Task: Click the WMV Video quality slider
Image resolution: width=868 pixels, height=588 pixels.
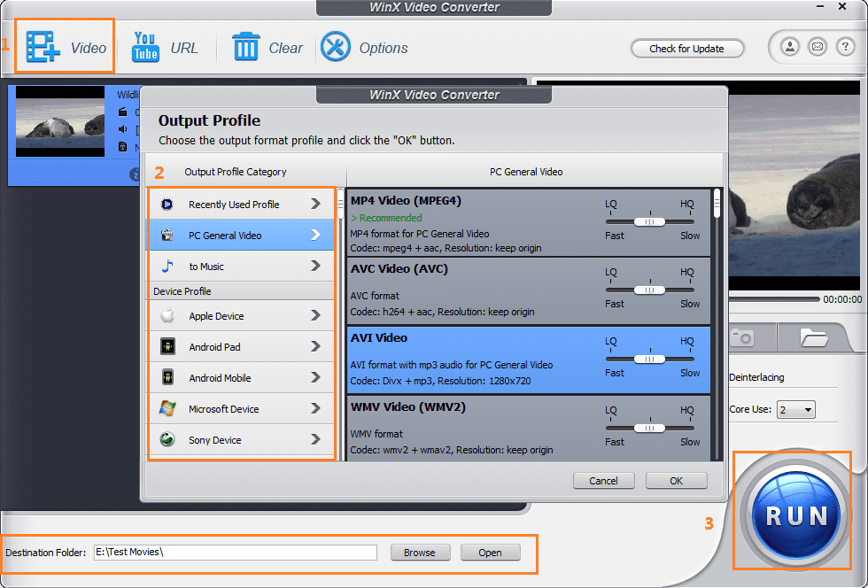Action: tap(650, 428)
